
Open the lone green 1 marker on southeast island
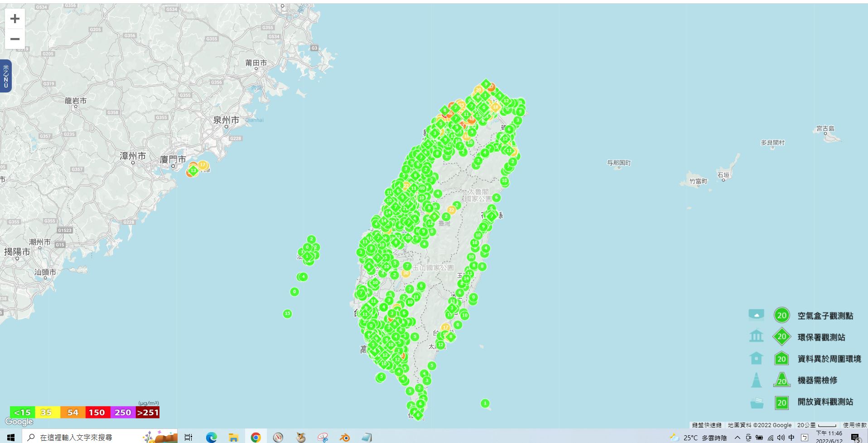485,403
